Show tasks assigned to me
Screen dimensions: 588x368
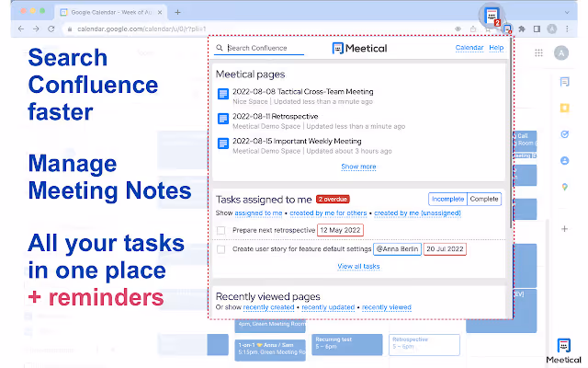click(258, 213)
